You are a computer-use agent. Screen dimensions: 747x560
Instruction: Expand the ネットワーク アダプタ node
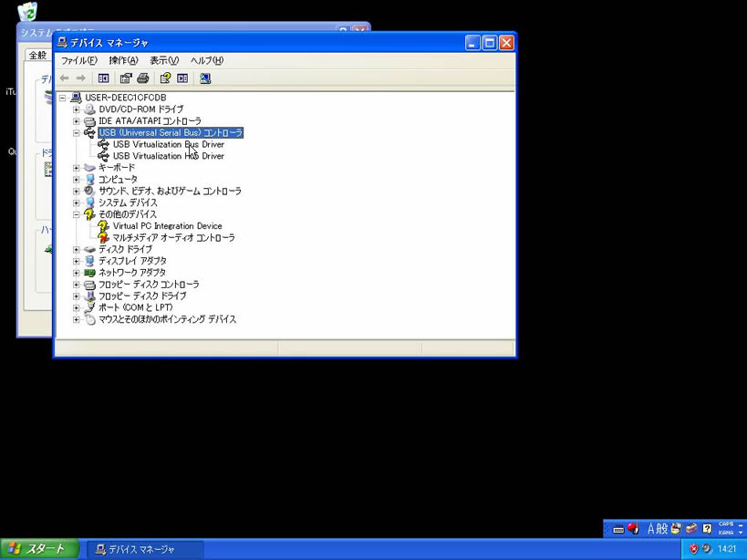coord(77,273)
